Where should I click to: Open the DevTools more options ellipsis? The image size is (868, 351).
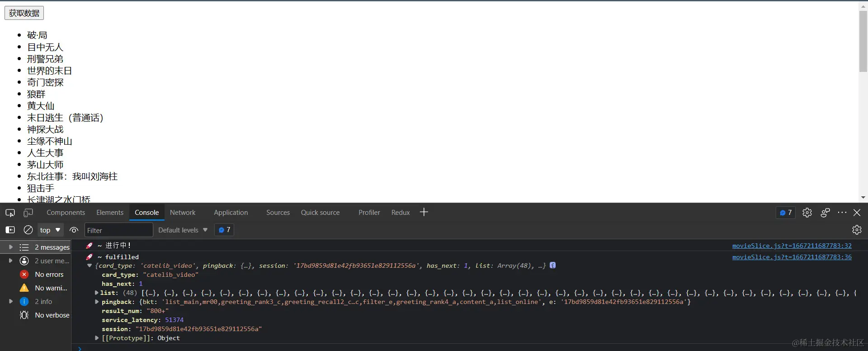(842, 213)
